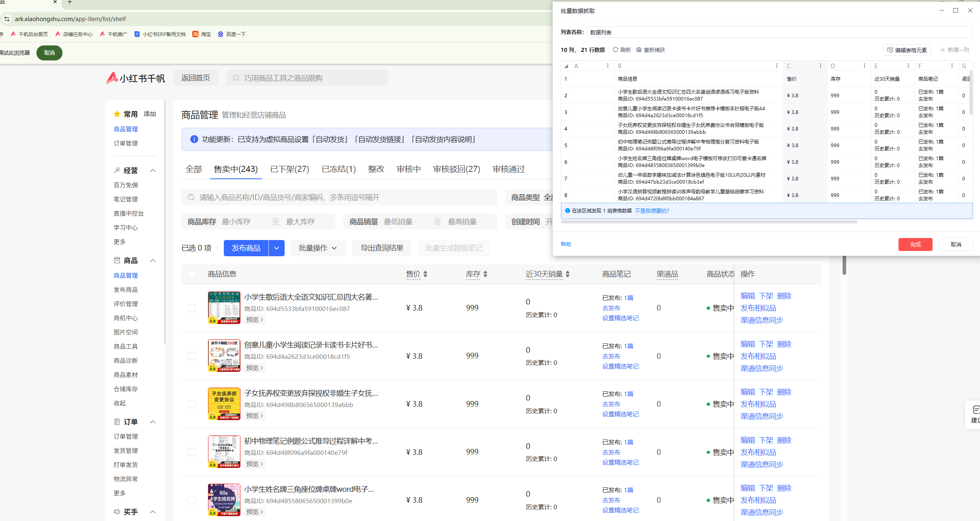
Task: Click the 淘宝 bookmark icon
Action: [195, 34]
